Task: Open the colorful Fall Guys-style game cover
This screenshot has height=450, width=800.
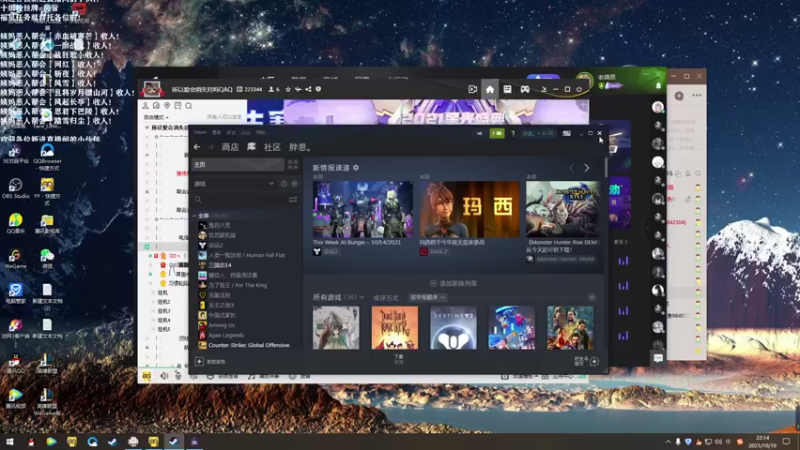Action: (x=512, y=328)
